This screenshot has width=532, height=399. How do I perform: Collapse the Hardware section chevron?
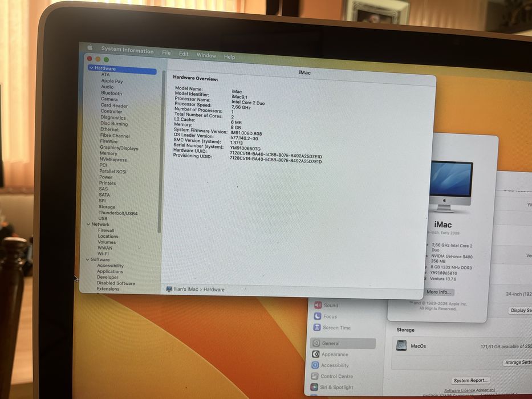point(91,68)
